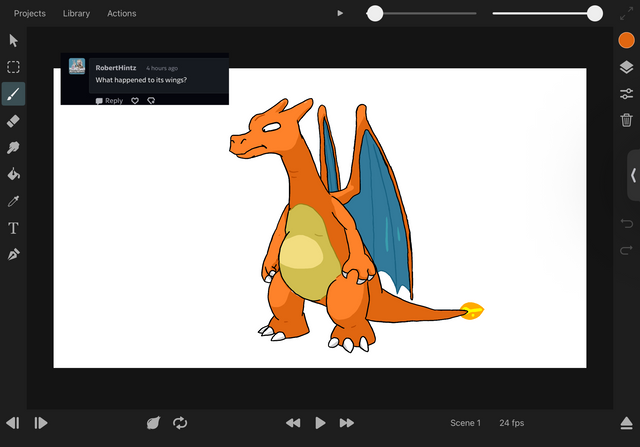
Task: Select the arrow selection tool
Action: pos(14,40)
